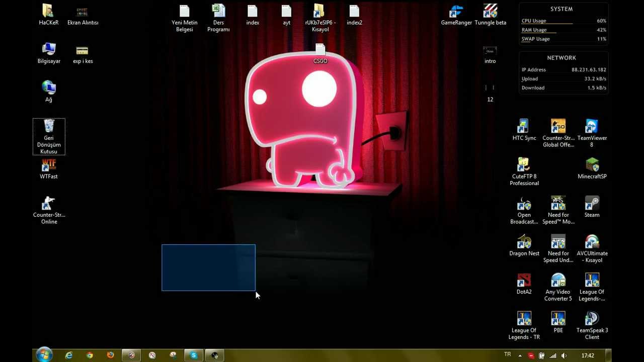This screenshot has height=362, width=644.
Task: Click the Upload speed gadget row
Action: click(x=563, y=79)
